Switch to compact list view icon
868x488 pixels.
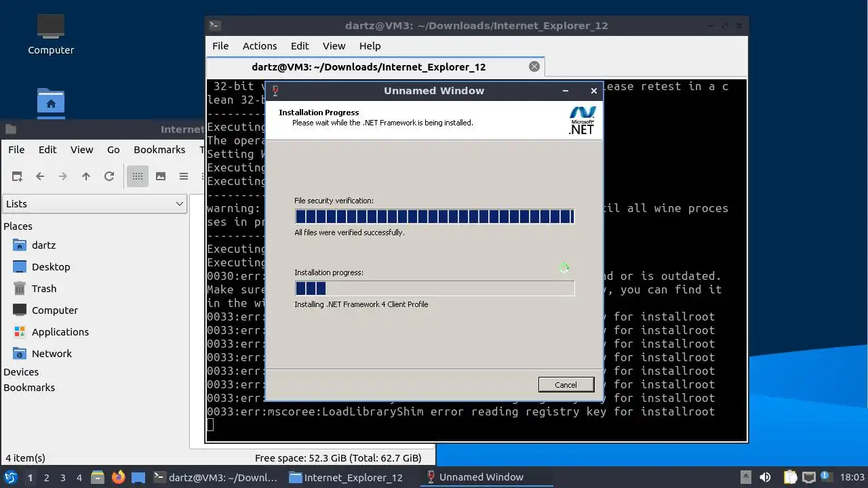(184, 176)
